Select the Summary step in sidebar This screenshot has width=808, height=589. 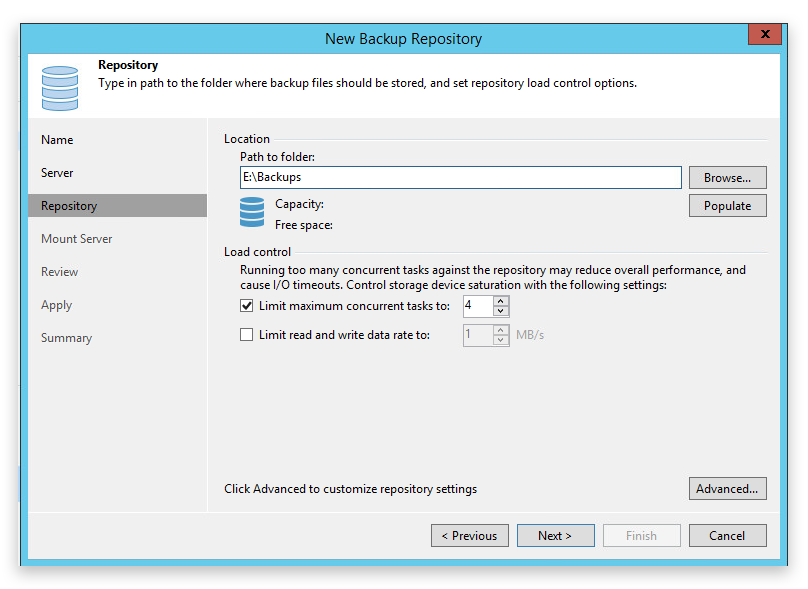pyautogui.click(x=66, y=338)
